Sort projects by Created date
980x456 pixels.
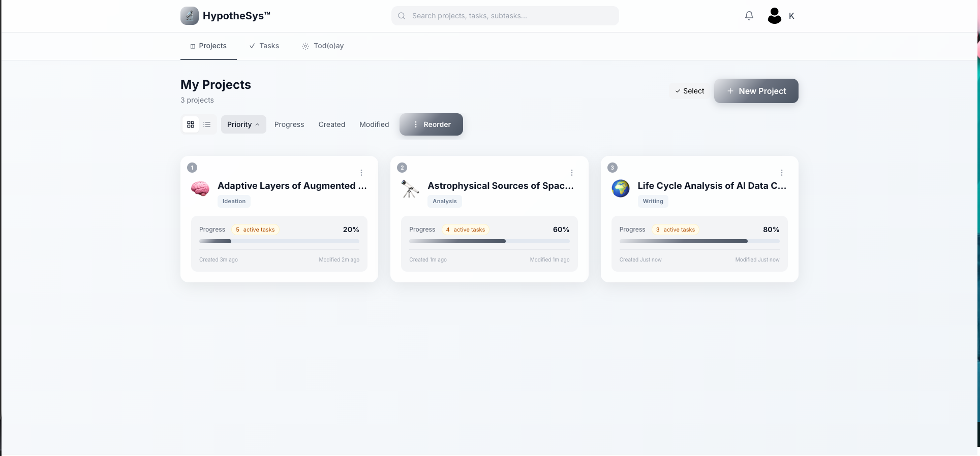pos(332,124)
